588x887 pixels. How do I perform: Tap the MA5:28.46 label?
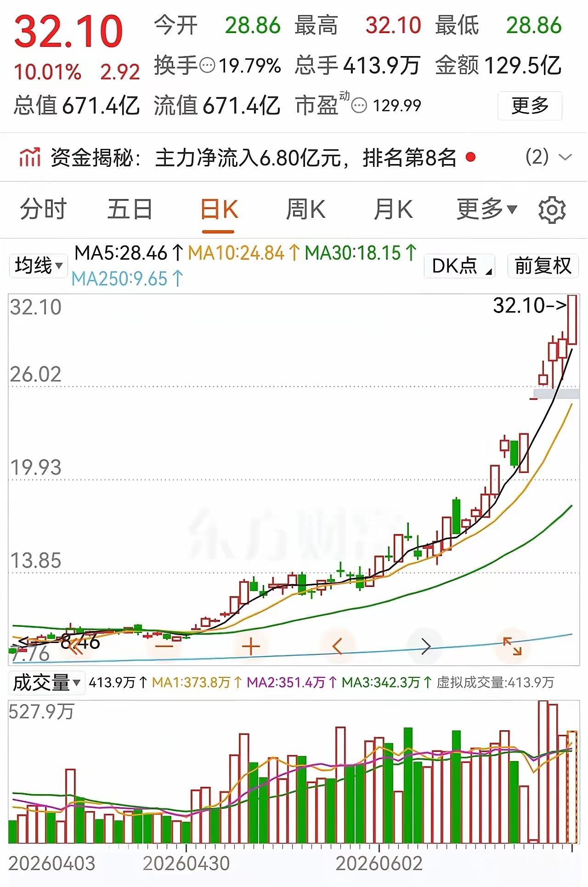pos(129,253)
